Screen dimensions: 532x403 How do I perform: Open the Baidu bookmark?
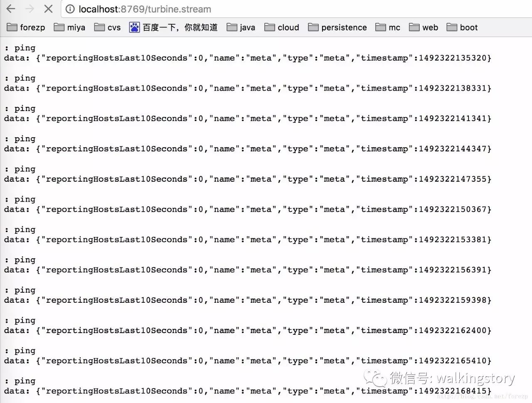(173, 27)
